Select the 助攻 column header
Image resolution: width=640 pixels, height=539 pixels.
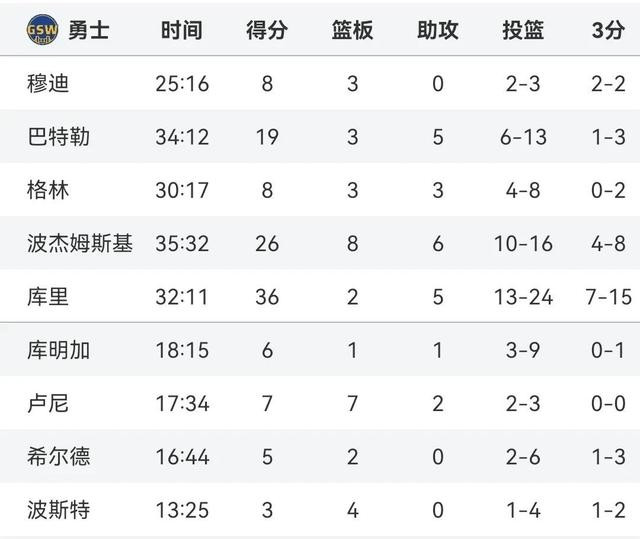438,30
